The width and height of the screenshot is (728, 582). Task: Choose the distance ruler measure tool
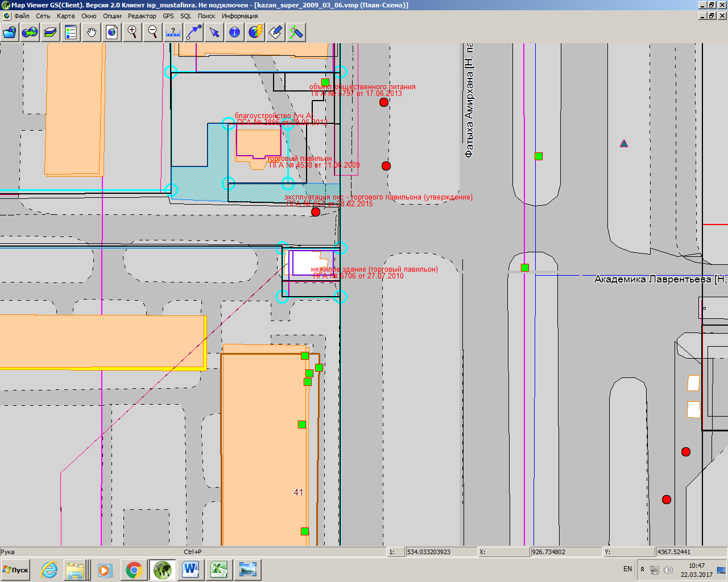[173, 32]
